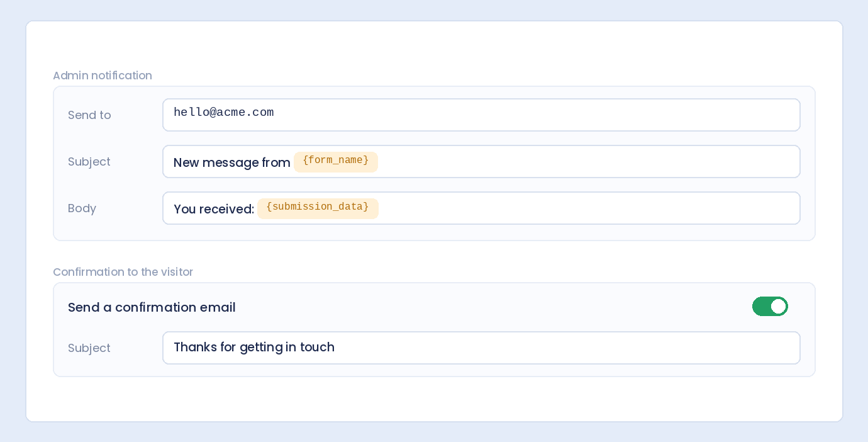This screenshot has height=442, width=868.
Task: Click the Thanks for getting in touch subject field
Action: (x=481, y=348)
